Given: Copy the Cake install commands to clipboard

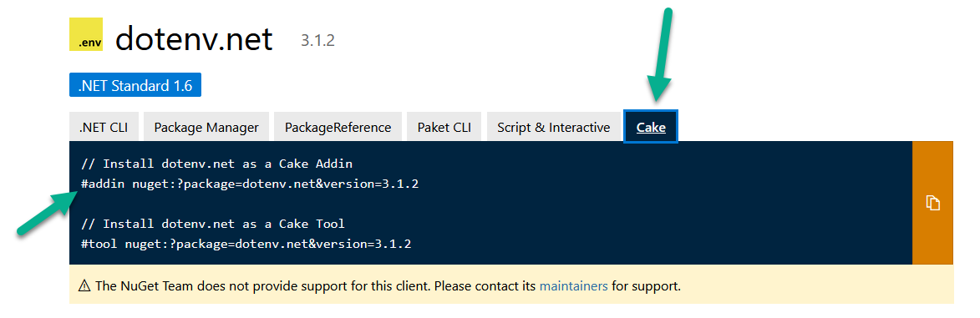Looking at the screenshot, I should tap(932, 203).
